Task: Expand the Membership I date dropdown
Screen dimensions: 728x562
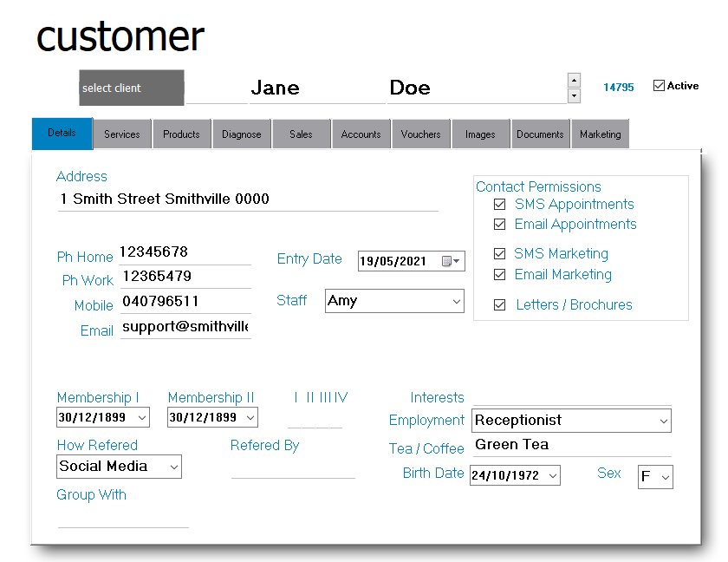Action: (142, 418)
